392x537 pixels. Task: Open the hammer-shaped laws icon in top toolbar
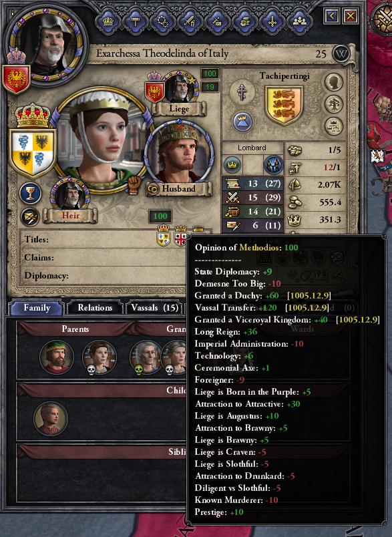pyautogui.click(x=136, y=21)
